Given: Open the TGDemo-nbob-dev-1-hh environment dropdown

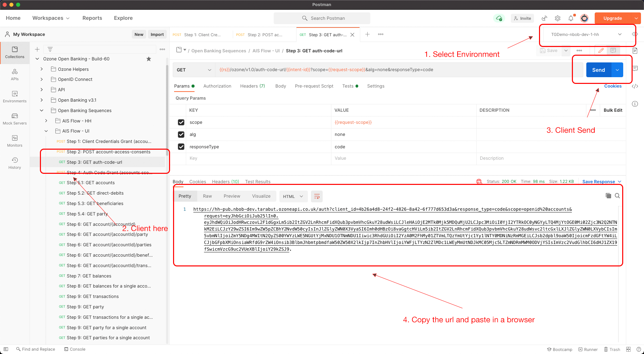Looking at the screenshot, I should tap(586, 35).
